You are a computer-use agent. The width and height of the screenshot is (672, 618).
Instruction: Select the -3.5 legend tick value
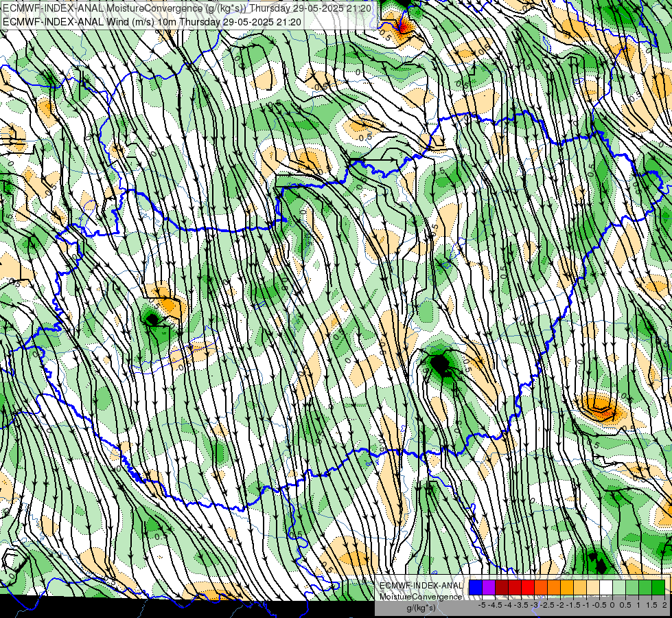point(521,605)
